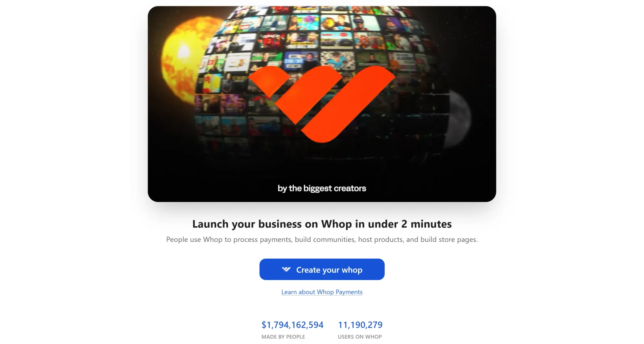Click the 11,190,279 users figure
Viewport: 644px width, 344px height.
pyautogui.click(x=360, y=325)
